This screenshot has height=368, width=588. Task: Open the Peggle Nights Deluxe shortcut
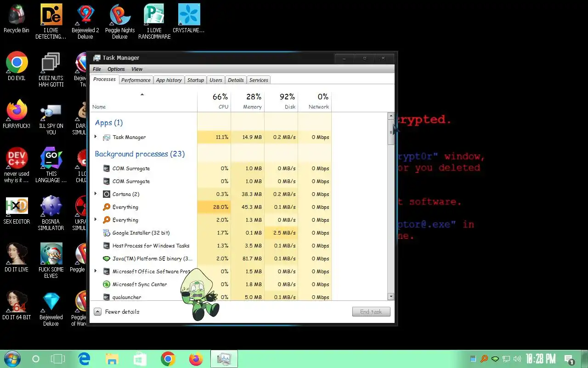[x=120, y=22]
